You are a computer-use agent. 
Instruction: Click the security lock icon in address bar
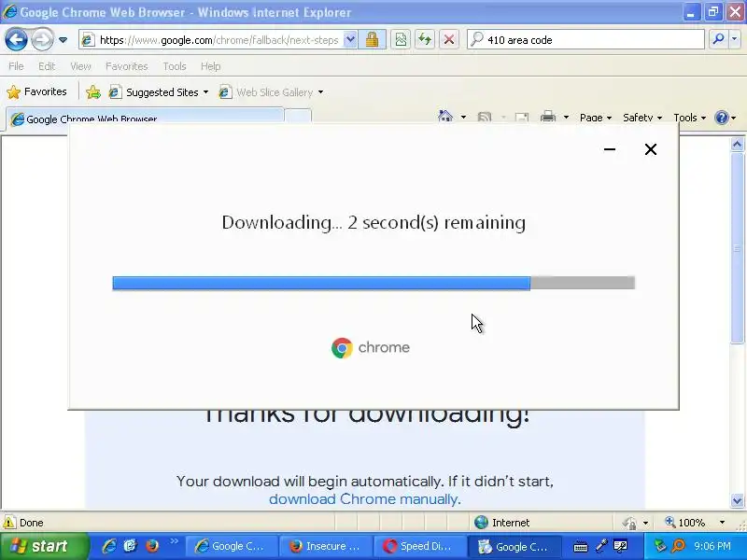(x=372, y=39)
